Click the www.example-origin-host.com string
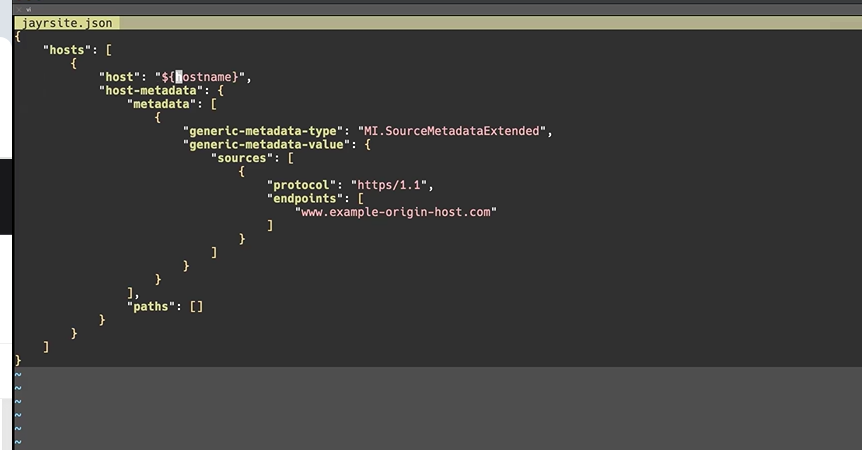 pyautogui.click(x=396, y=212)
